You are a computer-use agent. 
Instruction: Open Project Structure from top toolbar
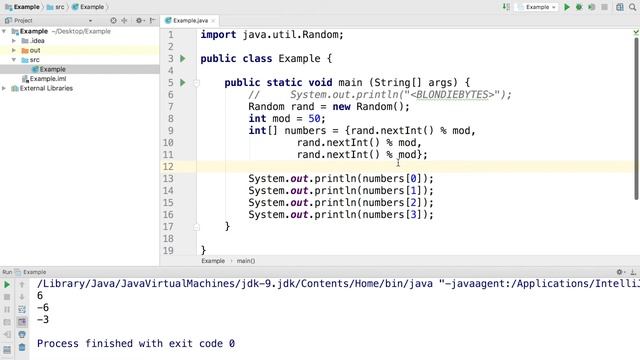tap(620, 7)
